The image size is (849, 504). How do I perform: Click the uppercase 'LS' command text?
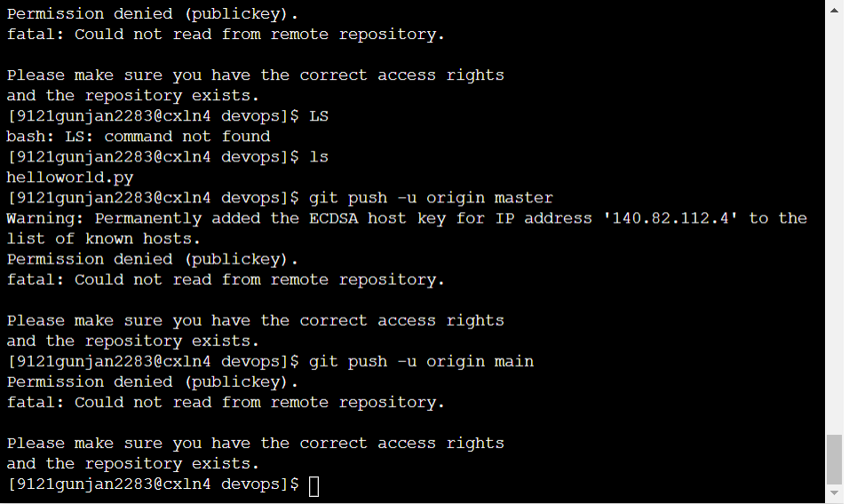pyautogui.click(x=319, y=116)
